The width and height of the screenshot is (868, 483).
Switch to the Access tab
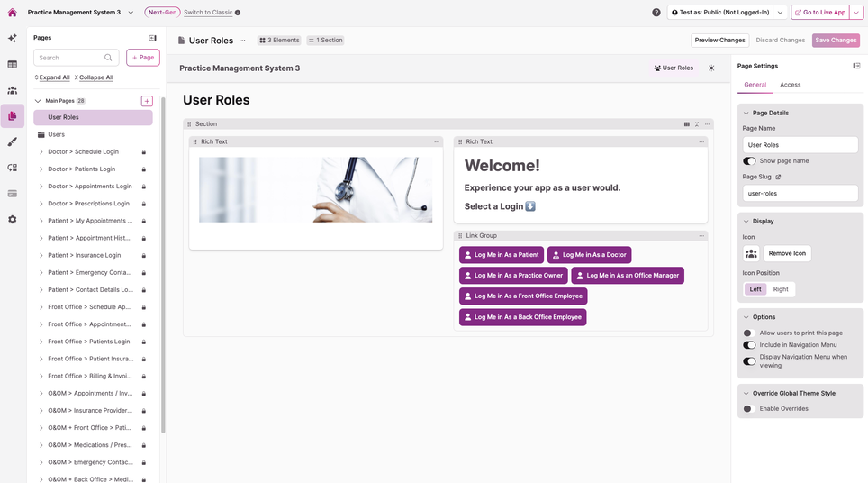(x=790, y=85)
